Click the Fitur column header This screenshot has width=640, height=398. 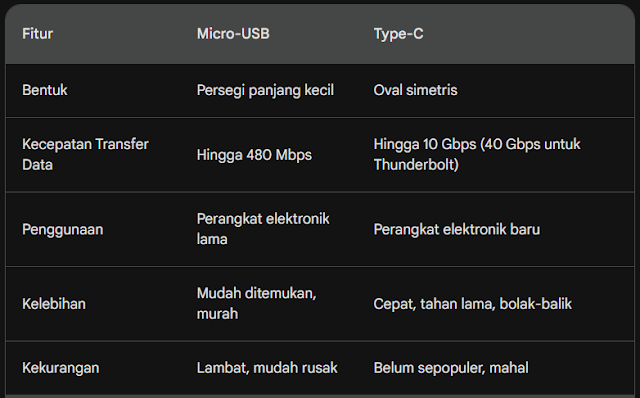[x=37, y=33]
